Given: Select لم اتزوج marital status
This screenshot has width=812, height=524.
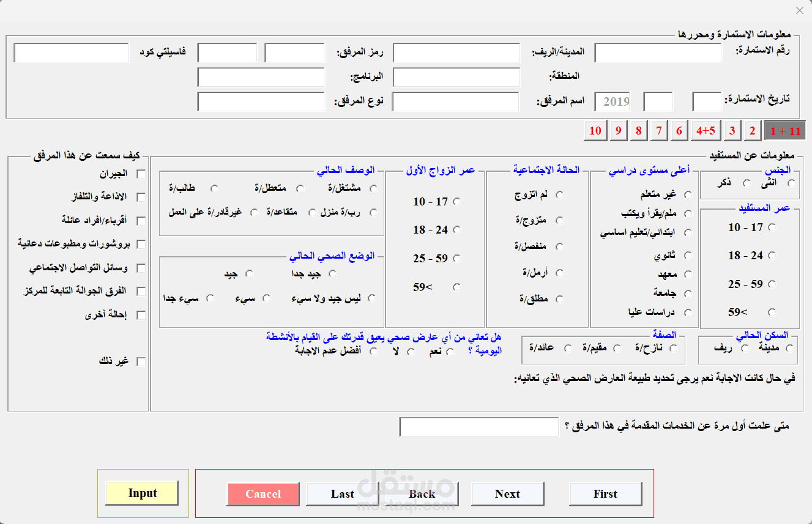Looking at the screenshot, I should pos(559,194).
